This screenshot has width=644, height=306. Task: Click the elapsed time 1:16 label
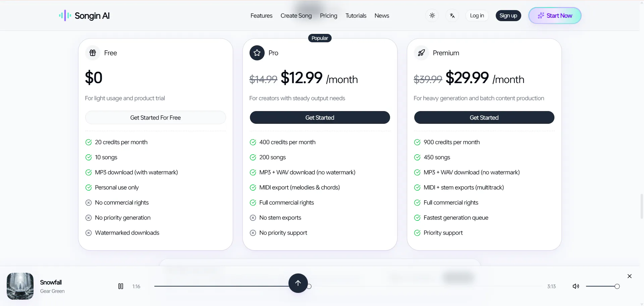click(136, 287)
